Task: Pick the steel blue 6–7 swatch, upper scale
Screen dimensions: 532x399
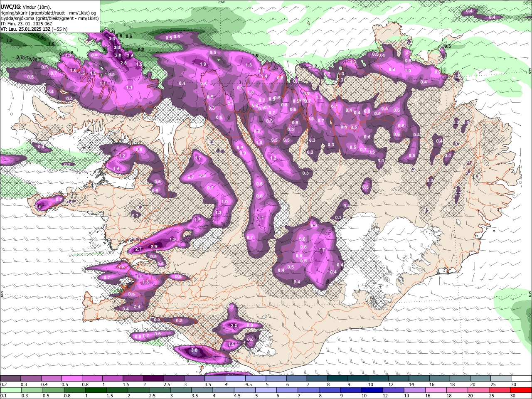Action: (296, 379)
